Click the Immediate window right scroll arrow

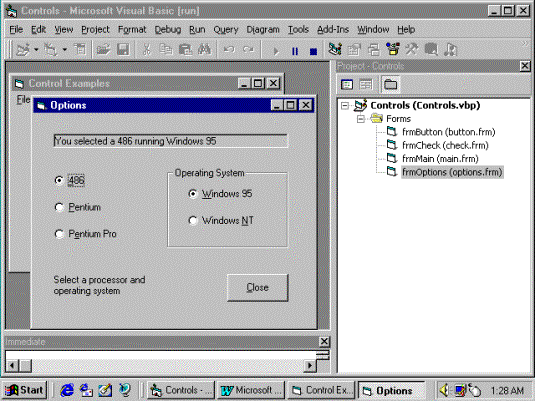(310, 366)
